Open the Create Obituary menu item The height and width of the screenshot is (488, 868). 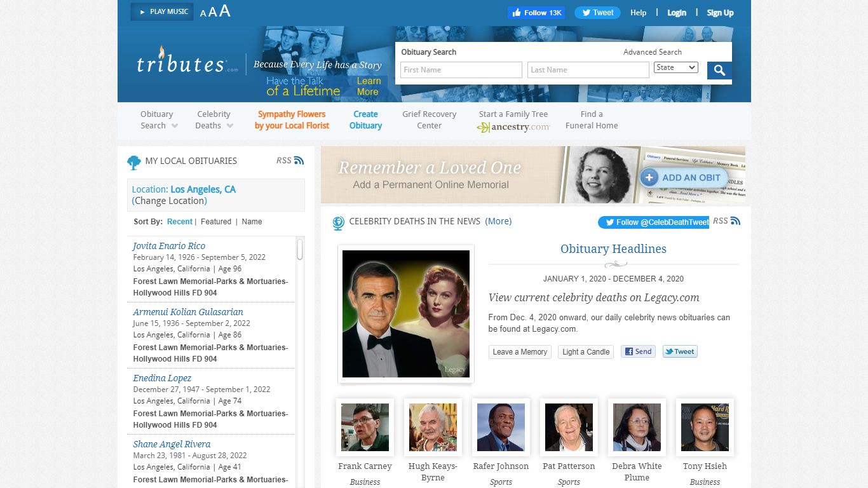coord(365,119)
